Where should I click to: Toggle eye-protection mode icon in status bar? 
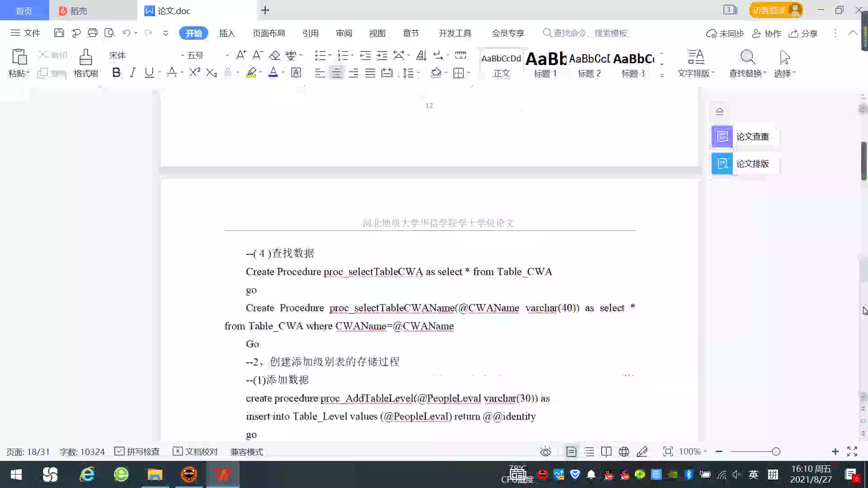click(x=545, y=451)
